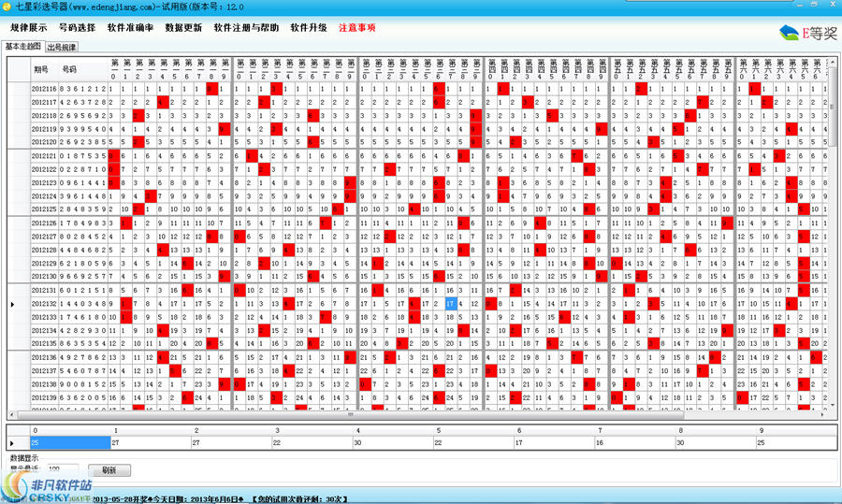Screen dimensions: 842x504
Task: Click the value 16 under column 7 in bottom table
Action: click(634, 443)
